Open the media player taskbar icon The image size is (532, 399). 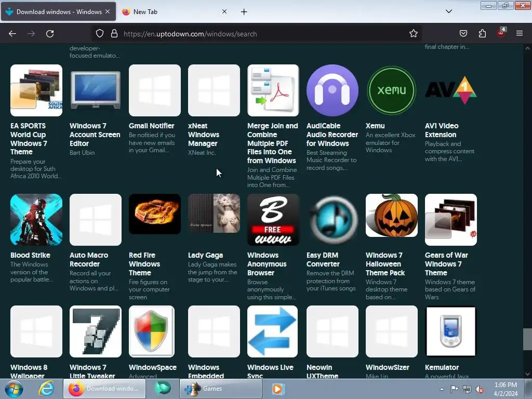pos(278,389)
